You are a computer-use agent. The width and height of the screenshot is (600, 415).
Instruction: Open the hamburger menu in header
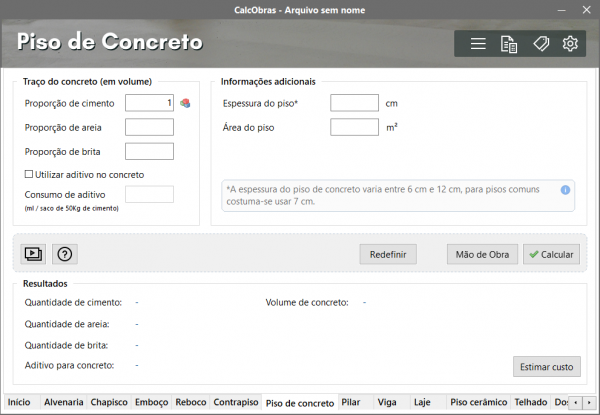(x=478, y=44)
